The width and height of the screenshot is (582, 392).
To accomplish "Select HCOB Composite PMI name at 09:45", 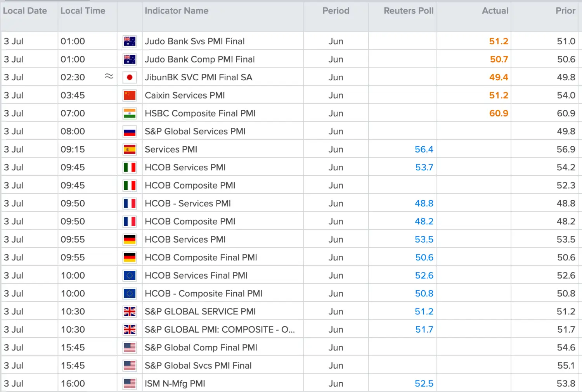I will [190, 186].
